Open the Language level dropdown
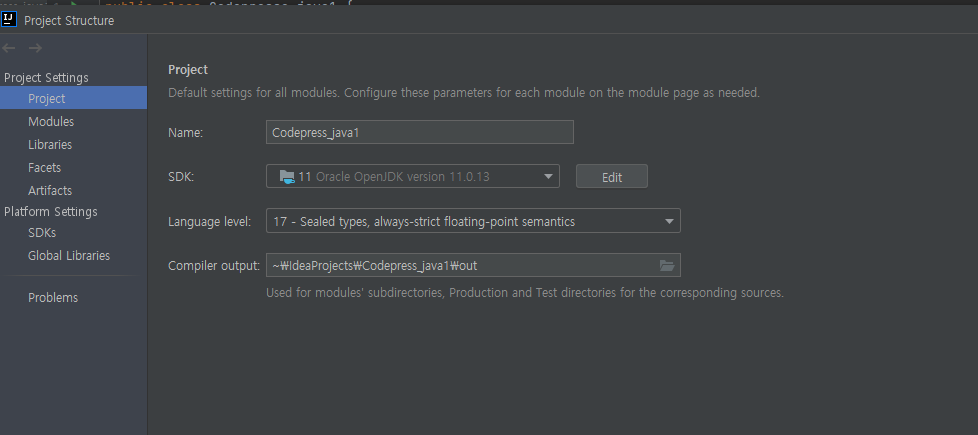This screenshot has width=978, height=435. [473, 221]
